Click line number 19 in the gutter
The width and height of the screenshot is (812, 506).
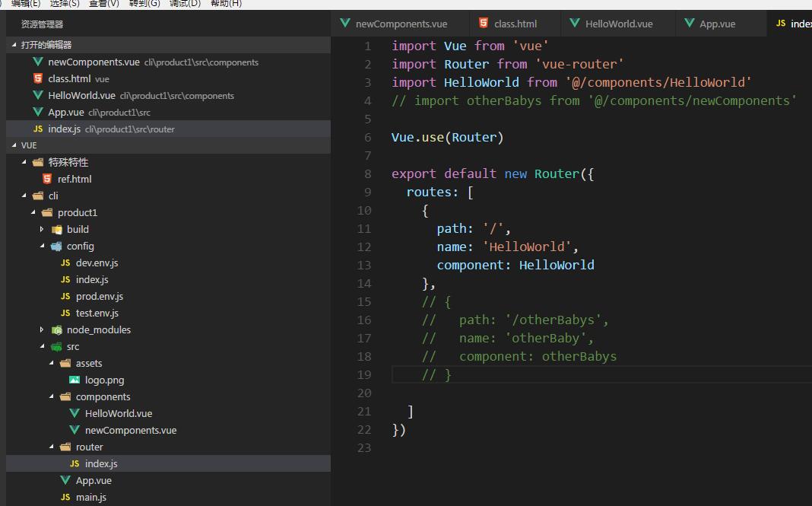(363, 374)
